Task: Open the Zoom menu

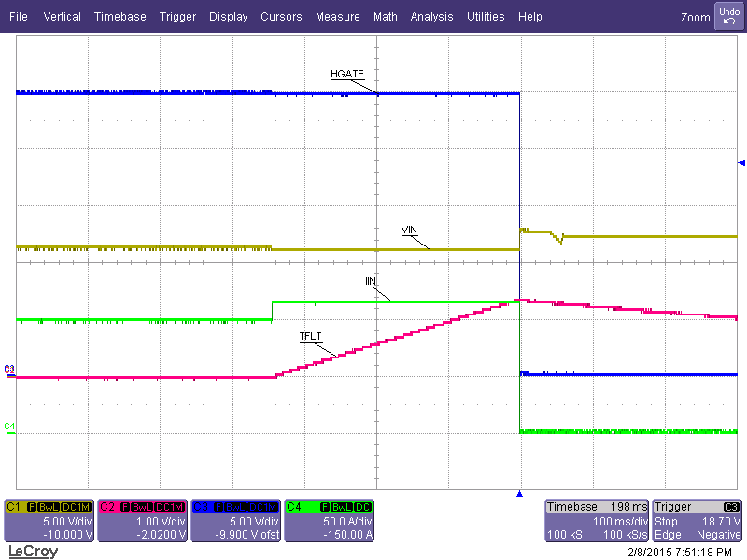Action: click(695, 17)
